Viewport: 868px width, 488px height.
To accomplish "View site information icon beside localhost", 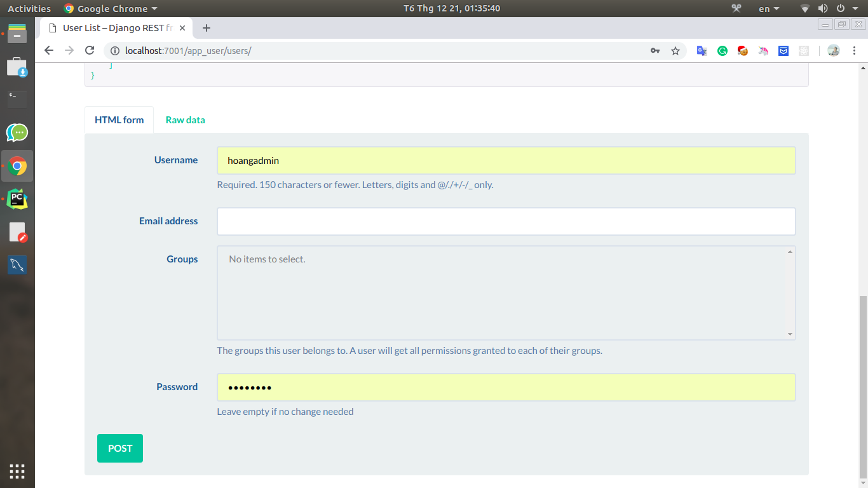I will [115, 51].
